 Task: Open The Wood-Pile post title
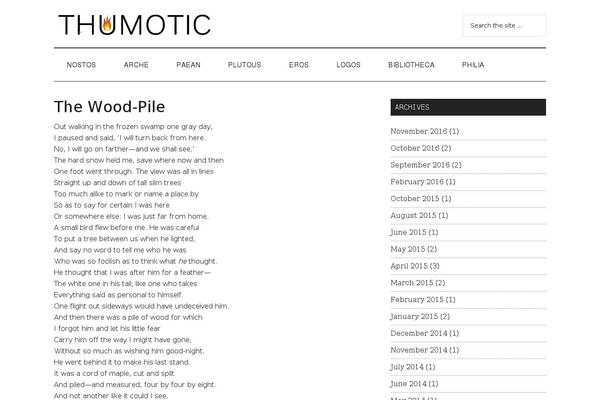109,106
